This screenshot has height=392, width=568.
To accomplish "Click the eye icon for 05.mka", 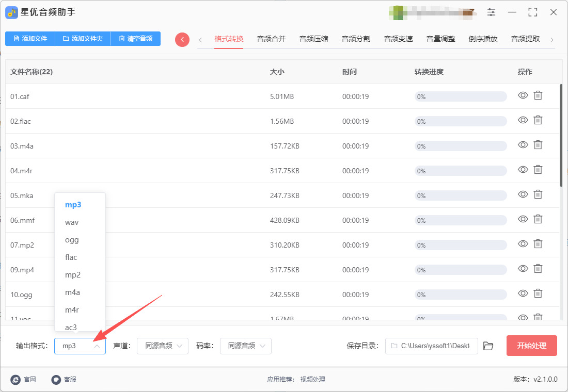I will click(523, 194).
